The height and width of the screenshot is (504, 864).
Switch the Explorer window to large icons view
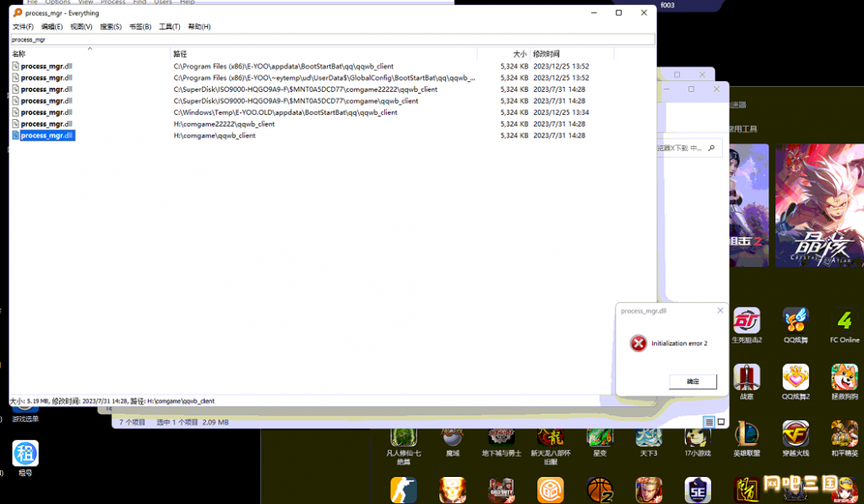(x=720, y=422)
